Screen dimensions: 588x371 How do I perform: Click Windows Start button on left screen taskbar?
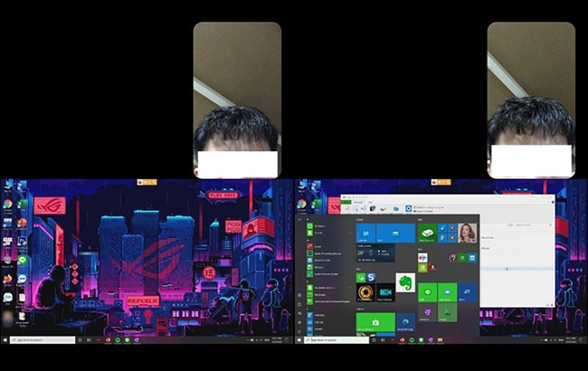pos(5,340)
